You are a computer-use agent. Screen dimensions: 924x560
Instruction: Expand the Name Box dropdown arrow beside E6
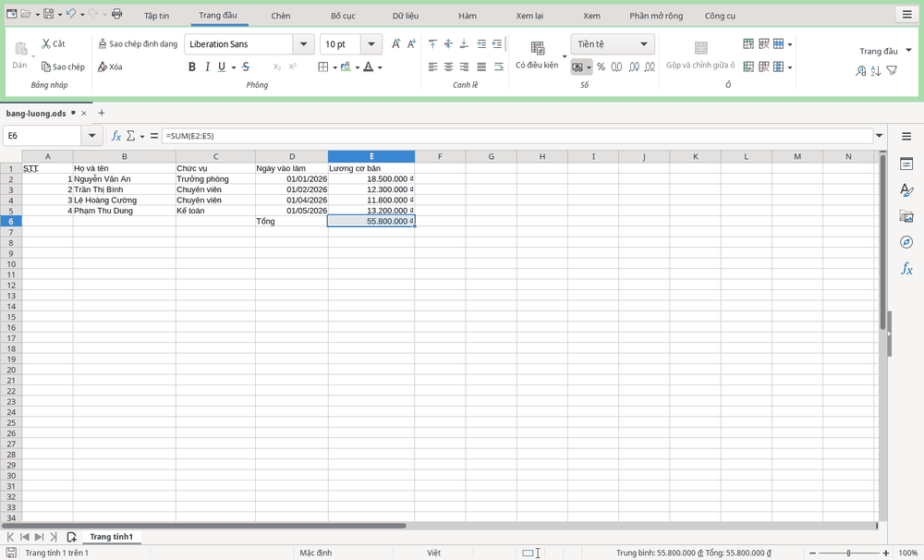click(91, 136)
